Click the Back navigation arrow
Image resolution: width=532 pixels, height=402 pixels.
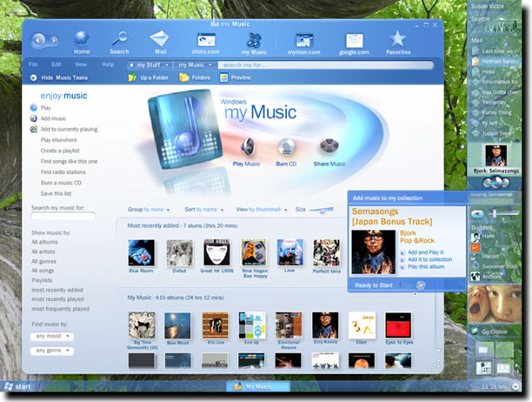coord(38,41)
